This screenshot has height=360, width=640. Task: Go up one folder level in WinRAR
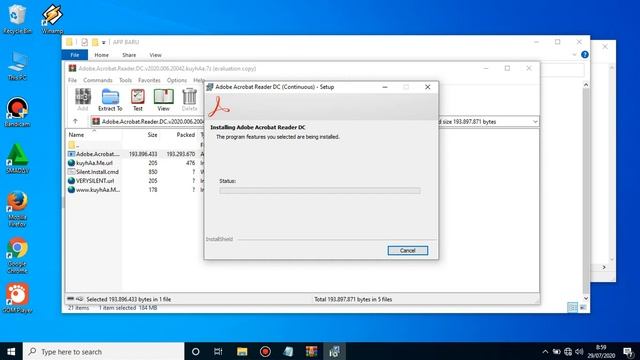coord(75,121)
